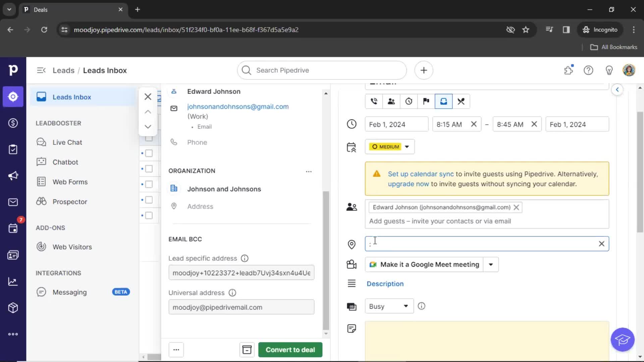Image resolution: width=644 pixels, height=362 pixels.
Task: Open the Google Meet meeting icon
Action: coord(373,264)
